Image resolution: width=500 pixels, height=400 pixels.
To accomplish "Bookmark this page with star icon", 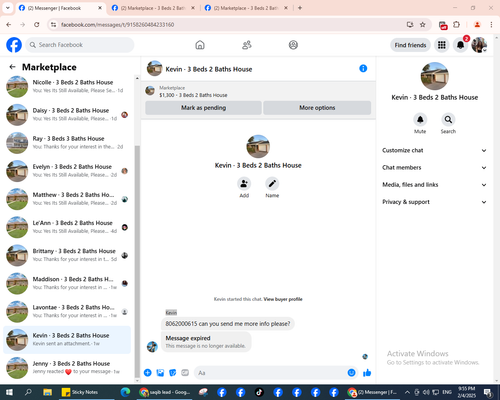I will pos(423,25).
